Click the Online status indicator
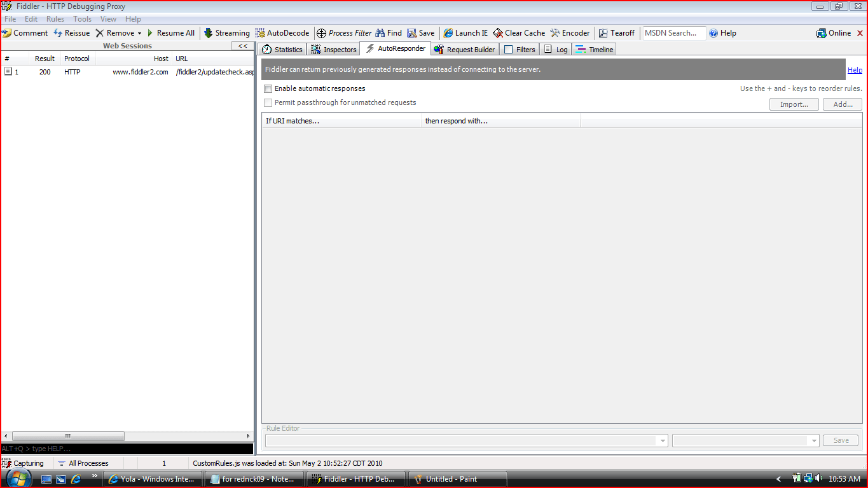The height and width of the screenshot is (488, 868). pos(834,33)
